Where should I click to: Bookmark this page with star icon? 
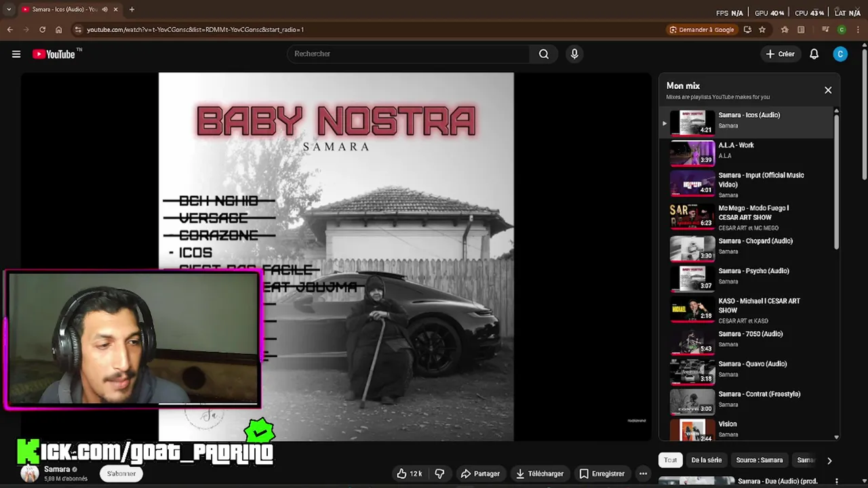coord(762,30)
